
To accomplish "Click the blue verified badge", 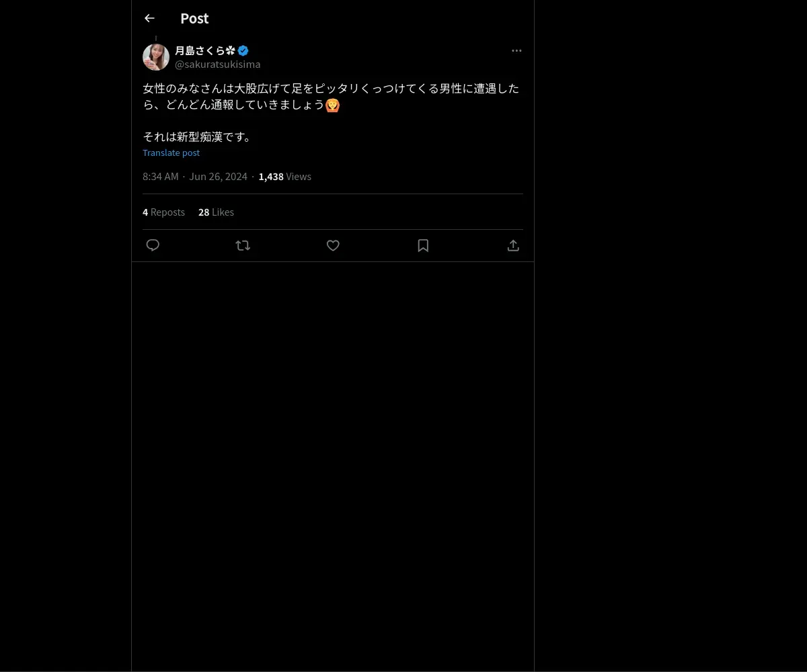I will (x=243, y=50).
